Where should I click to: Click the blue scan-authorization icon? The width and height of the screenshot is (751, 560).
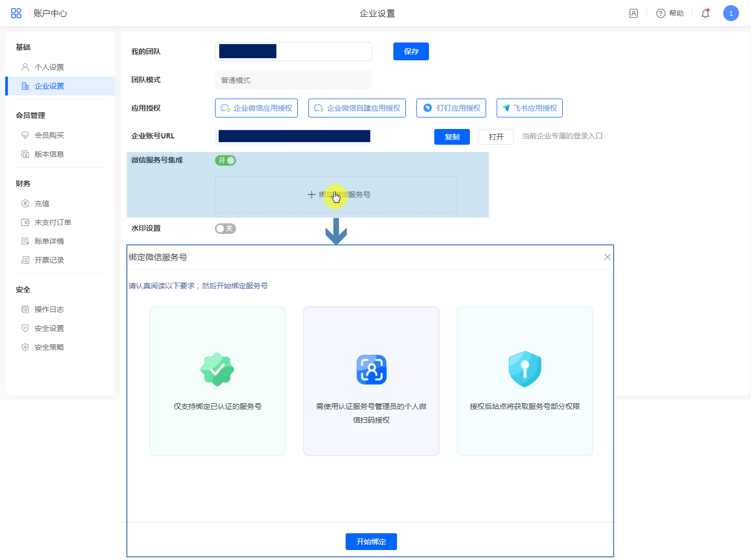click(x=371, y=370)
